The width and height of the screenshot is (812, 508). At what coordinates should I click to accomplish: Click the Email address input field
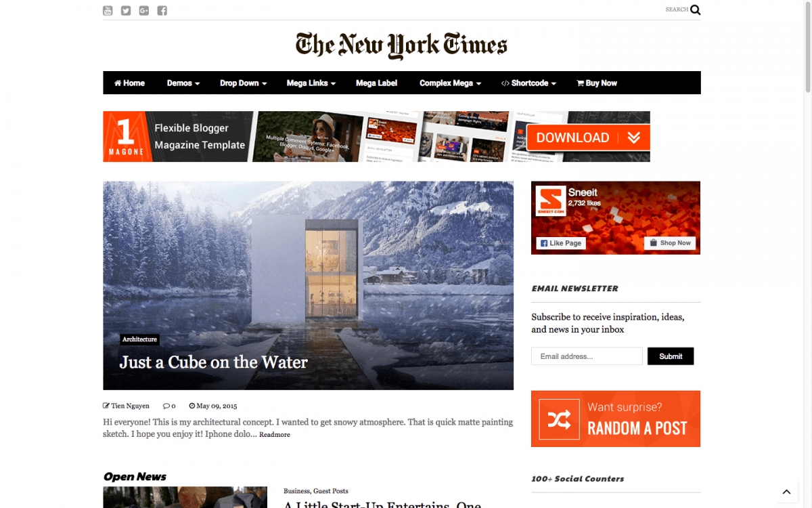click(x=587, y=356)
